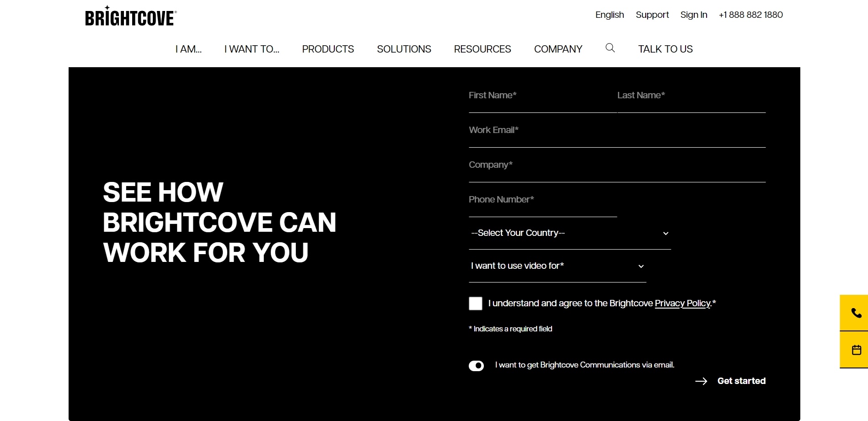The height and width of the screenshot is (421, 868).
Task: Click the Sign In link
Action: tap(694, 15)
